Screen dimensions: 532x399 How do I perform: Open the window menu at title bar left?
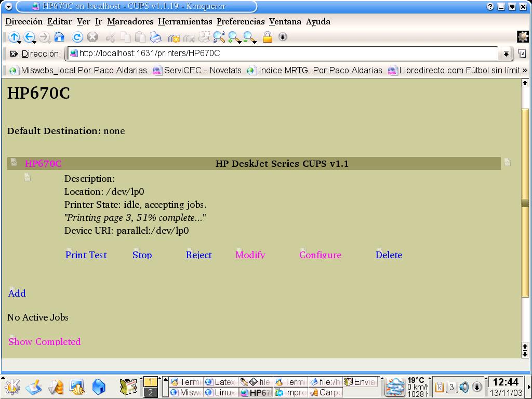click(x=8, y=6)
